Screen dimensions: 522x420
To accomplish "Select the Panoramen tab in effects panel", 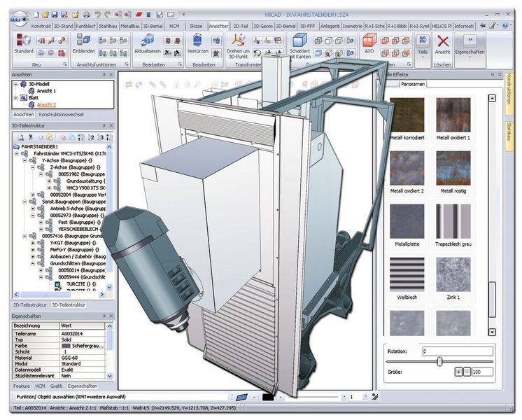I will pos(412,84).
